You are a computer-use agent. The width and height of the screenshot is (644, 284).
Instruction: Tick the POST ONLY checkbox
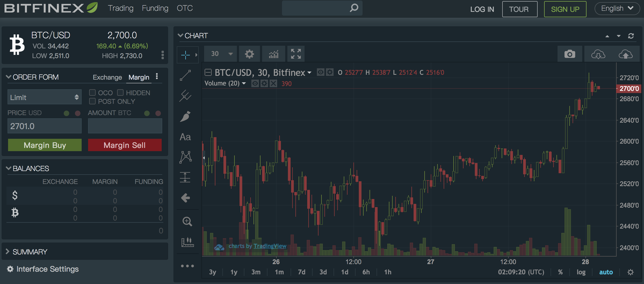coord(92,101)
